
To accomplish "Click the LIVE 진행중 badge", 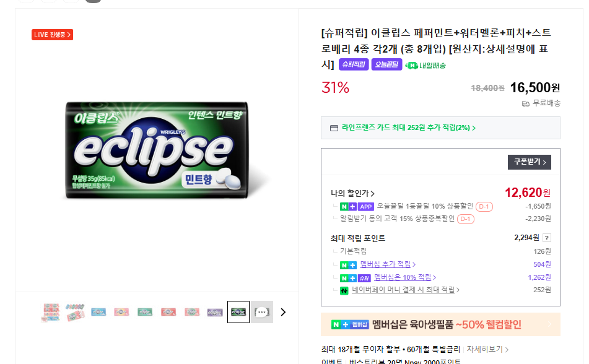I will [x=52, y=35].
